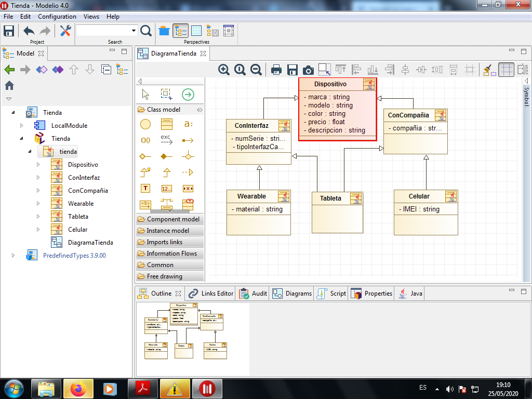
Task: Switch to the Links Editor tab
Action: (x=211, y=294)
